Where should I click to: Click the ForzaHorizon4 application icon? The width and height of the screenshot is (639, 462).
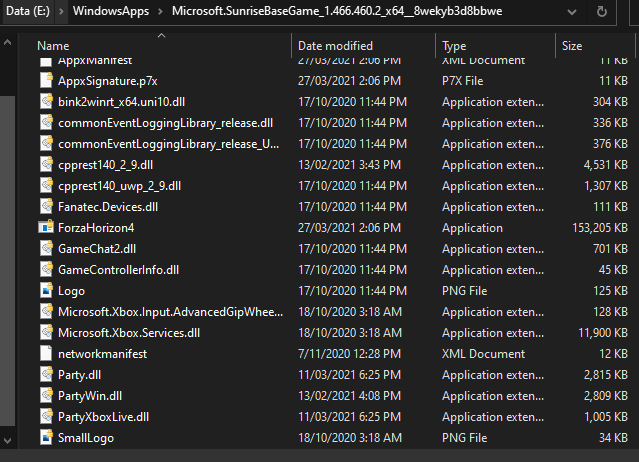click(x=46, y=228)
